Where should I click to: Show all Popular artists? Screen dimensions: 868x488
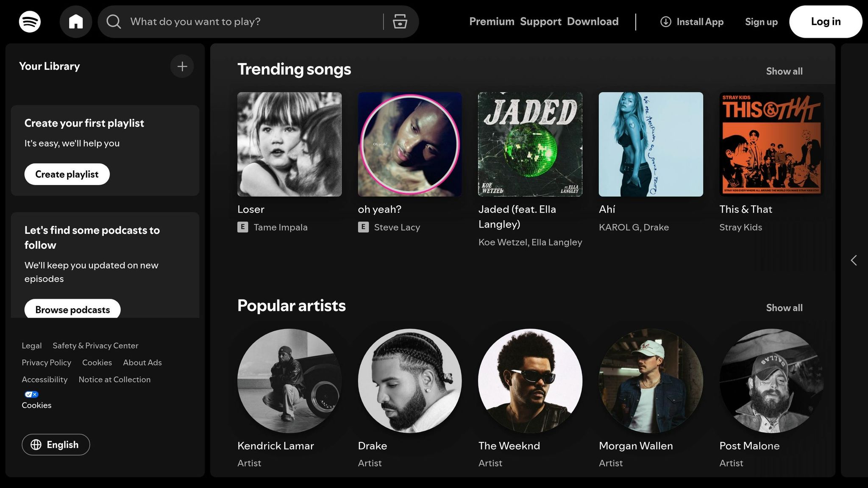click(x=784, y=308)
